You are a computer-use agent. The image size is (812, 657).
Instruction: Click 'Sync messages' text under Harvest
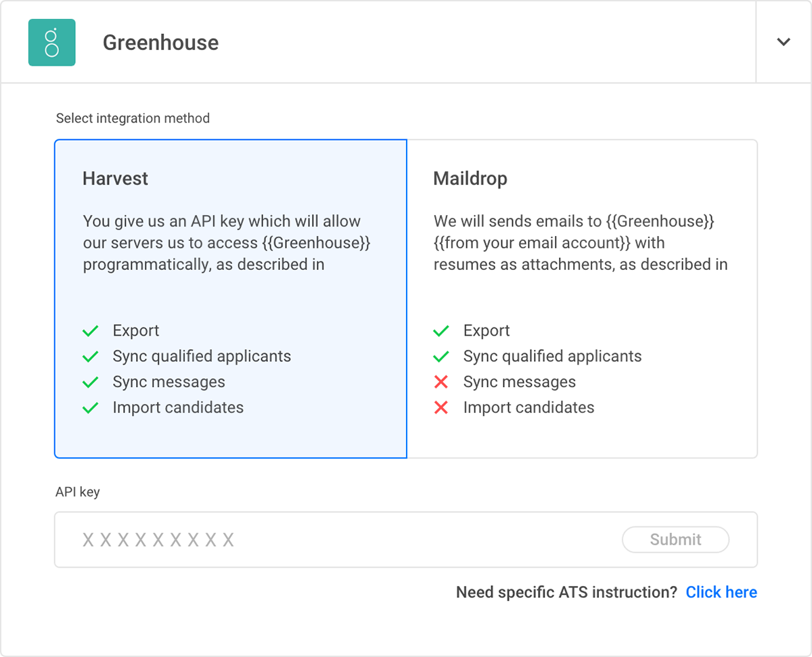(x=169, y=382)
